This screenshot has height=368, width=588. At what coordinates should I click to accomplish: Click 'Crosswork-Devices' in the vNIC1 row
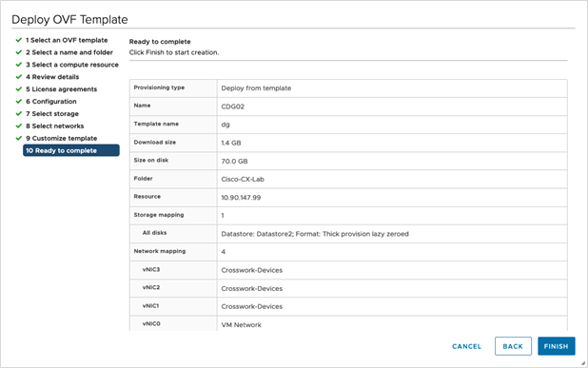(x=251, y=306)
